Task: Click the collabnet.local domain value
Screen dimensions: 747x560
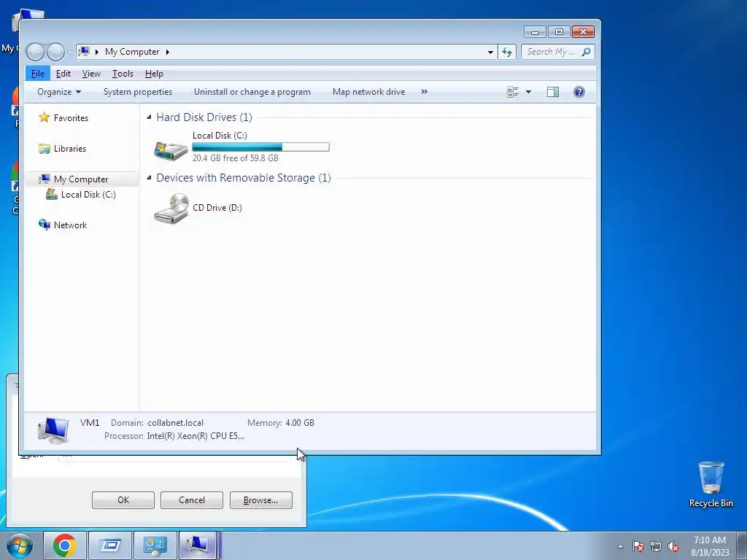Action: (x=175, y=423)
